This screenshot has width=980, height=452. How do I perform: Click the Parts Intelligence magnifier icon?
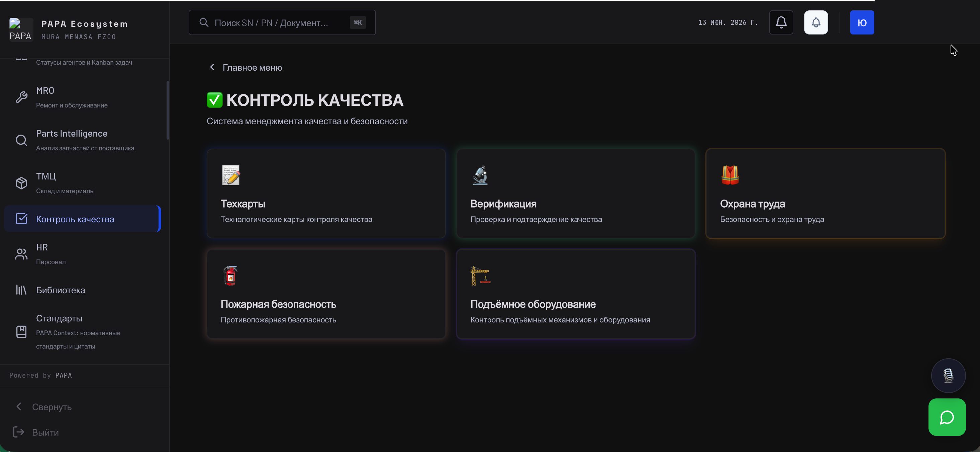21,140
